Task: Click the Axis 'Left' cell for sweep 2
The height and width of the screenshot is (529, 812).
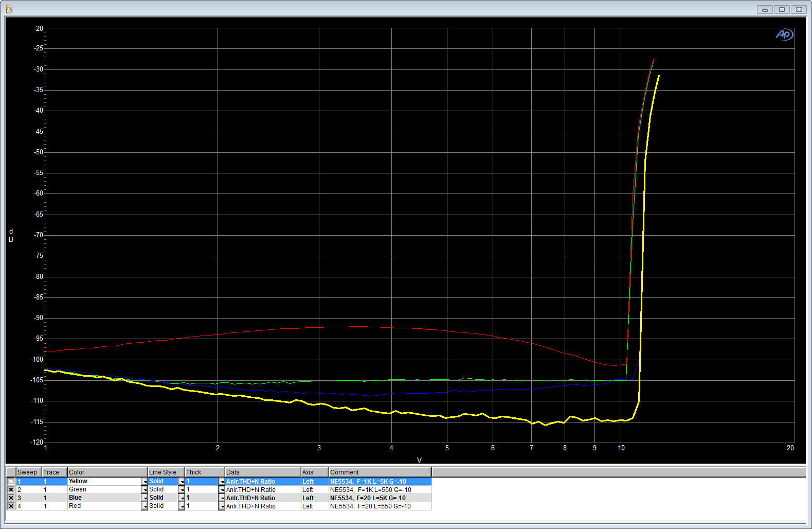Action: click(x=315, y=490)
